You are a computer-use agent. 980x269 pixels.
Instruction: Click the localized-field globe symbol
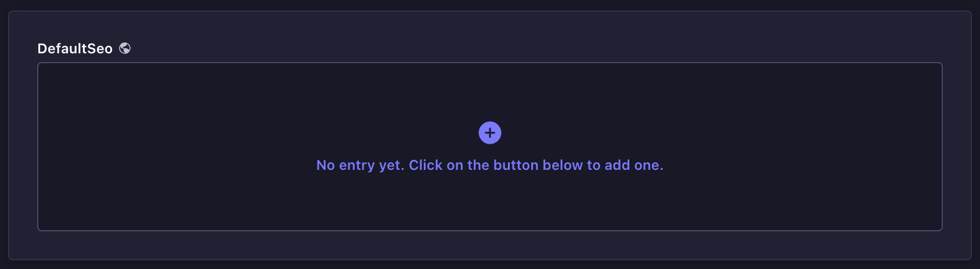click(x=125, y=48)
